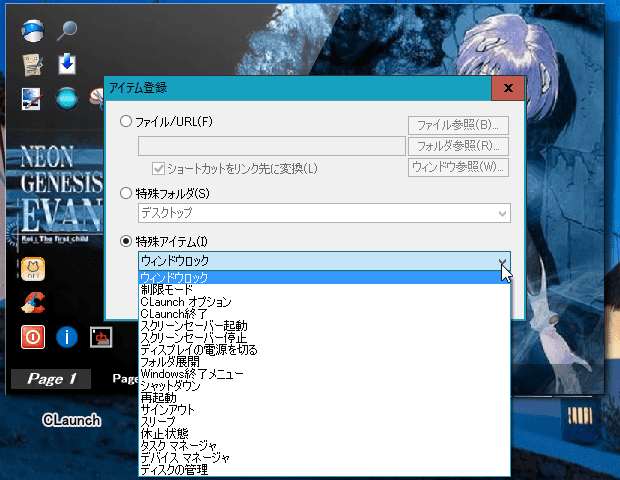Viewport: 620px width, 480px height.
Task: Click the ファイル参照(B)... button
Action: [458, 125]
